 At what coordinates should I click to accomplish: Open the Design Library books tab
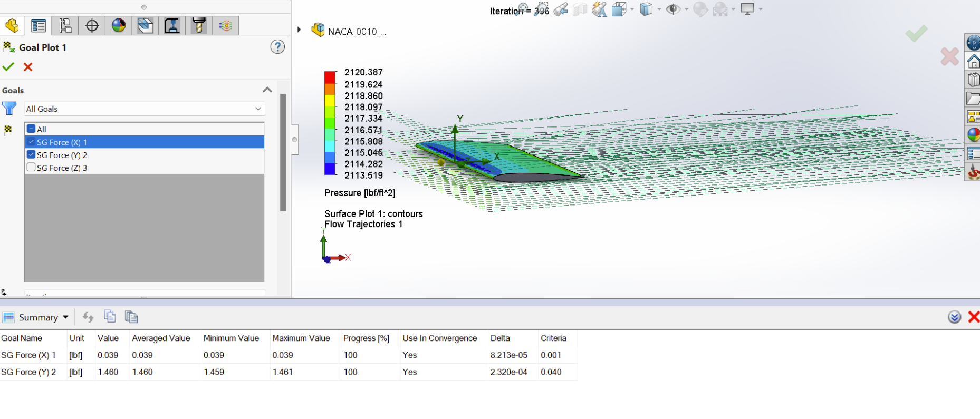tap(973, 80)
